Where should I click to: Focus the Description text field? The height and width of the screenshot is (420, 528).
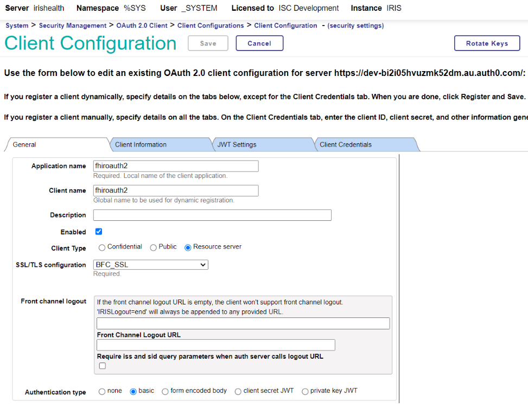212,215
